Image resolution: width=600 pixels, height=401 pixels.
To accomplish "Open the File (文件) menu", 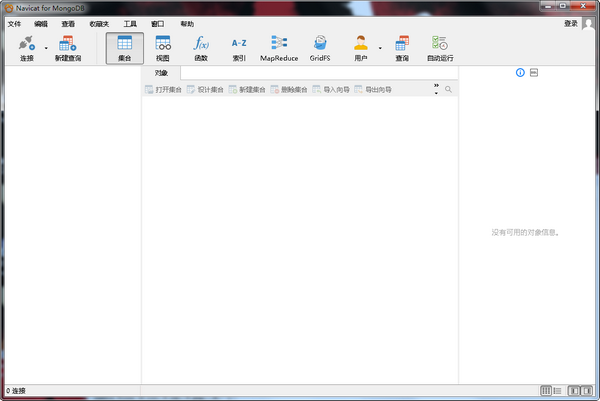I will (14, 23).
